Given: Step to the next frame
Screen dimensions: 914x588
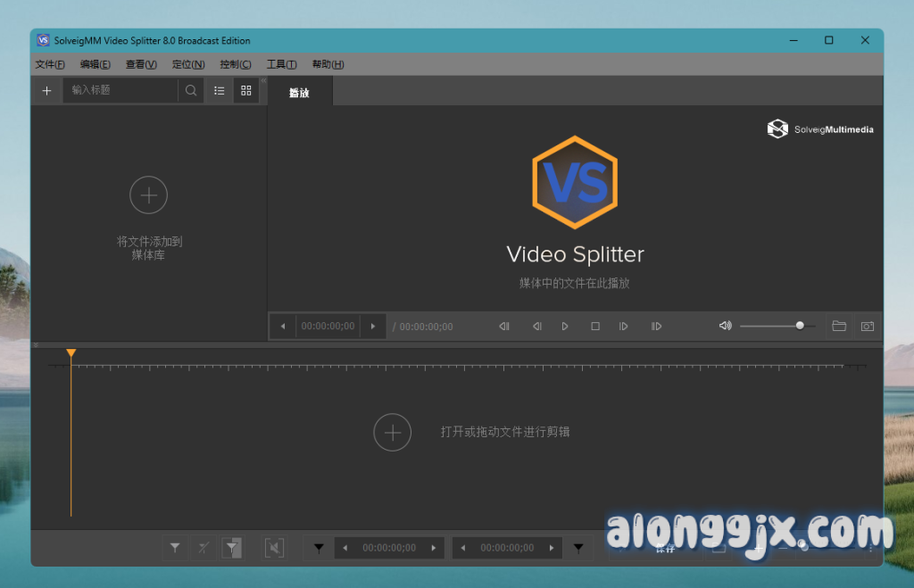Looking at the screenshot, I should point(624,327).
